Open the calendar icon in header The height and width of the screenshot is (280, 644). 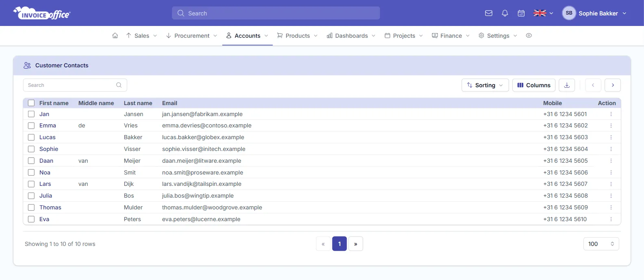click(521, 13)
